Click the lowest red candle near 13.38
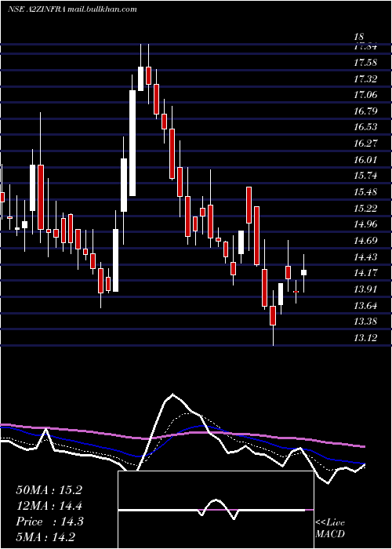Image resolution: width=392 pixels, height=549 pixels. coord(273,315)
